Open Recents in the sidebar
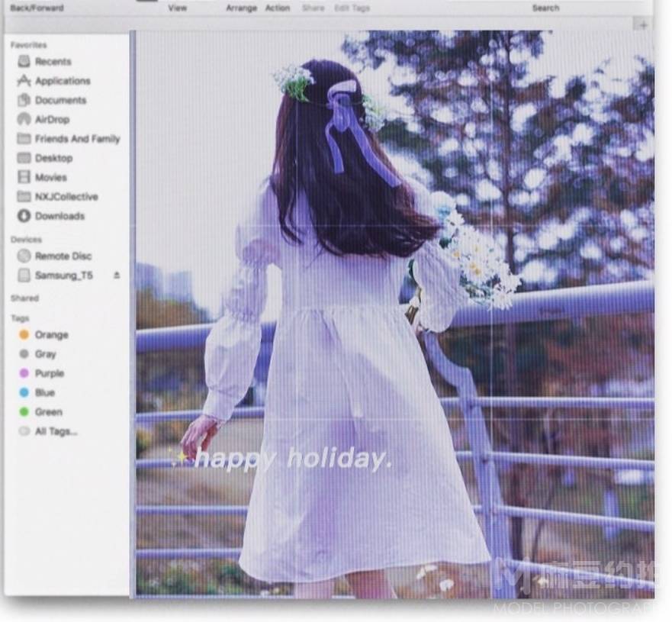 click(x=52, y=62)
